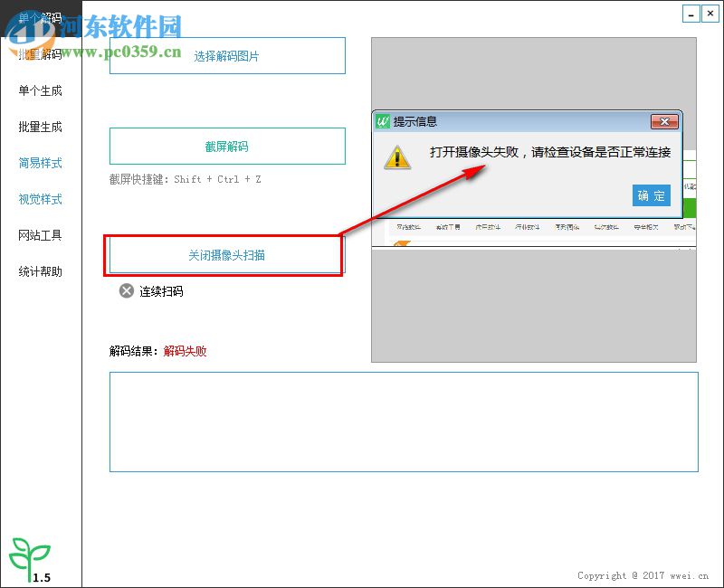
Task: Start screen capture decoding via 截屏解码
Action: pos(226,146)
